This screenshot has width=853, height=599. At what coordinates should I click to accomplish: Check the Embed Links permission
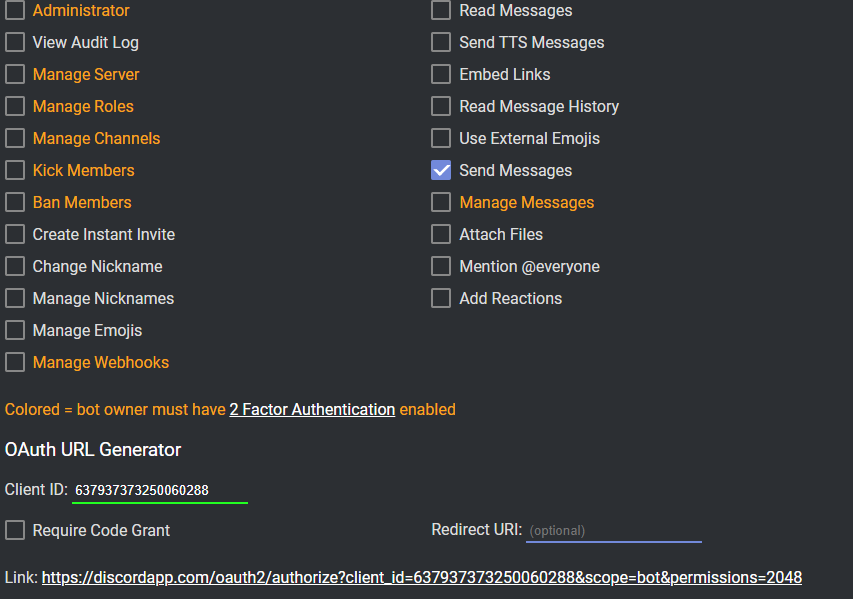click(441, 75)
